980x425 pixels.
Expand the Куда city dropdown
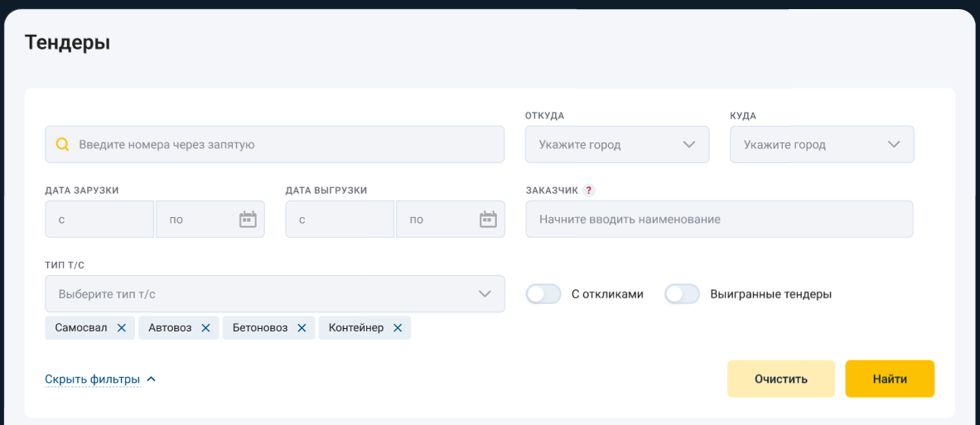822,144
